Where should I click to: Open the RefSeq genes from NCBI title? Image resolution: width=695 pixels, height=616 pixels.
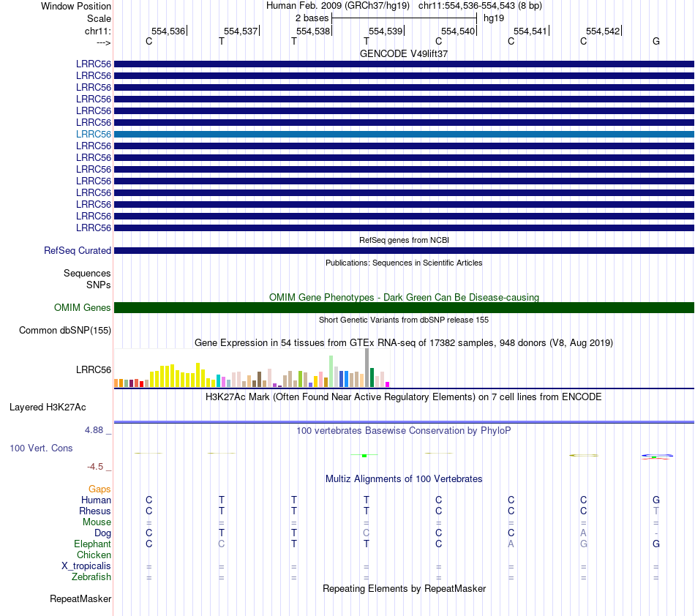click(404, 240)
